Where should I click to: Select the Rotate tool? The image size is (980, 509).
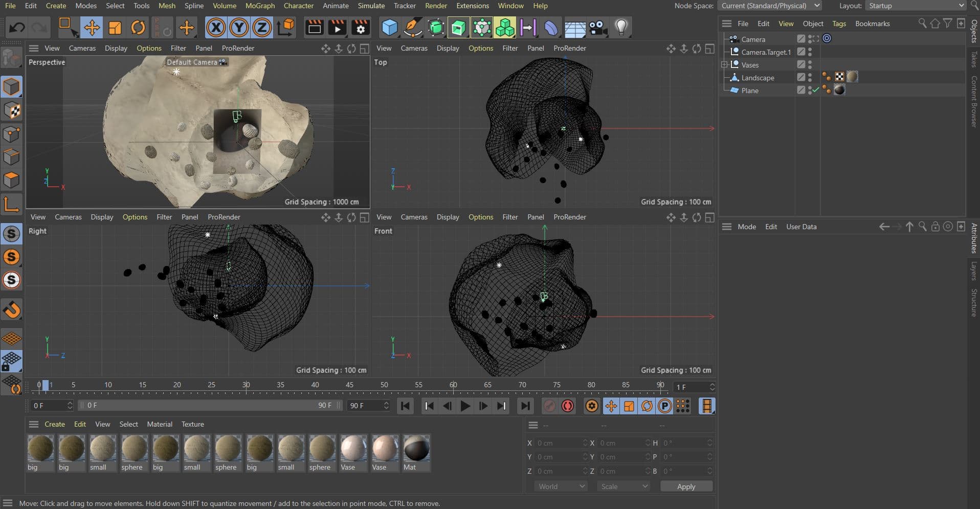[x=138, y=27]
